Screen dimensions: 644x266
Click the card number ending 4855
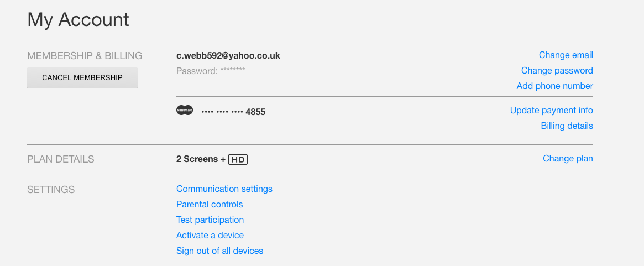point(233,112)
